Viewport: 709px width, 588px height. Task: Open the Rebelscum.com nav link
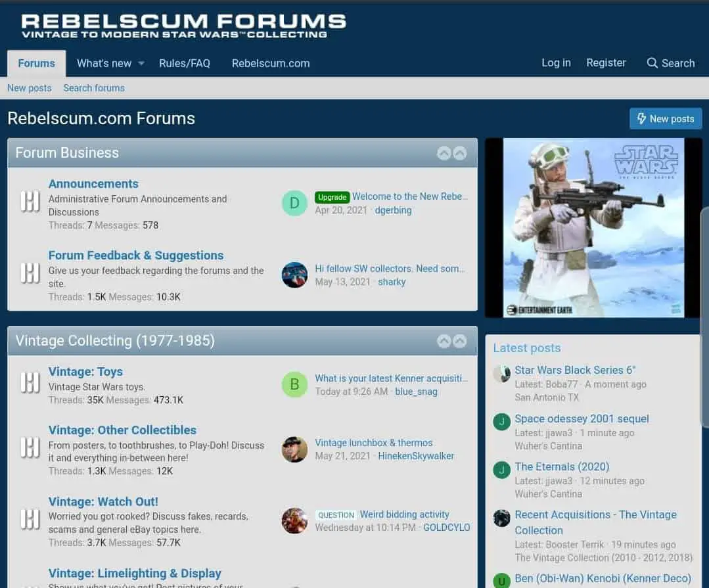pos(271,63)
